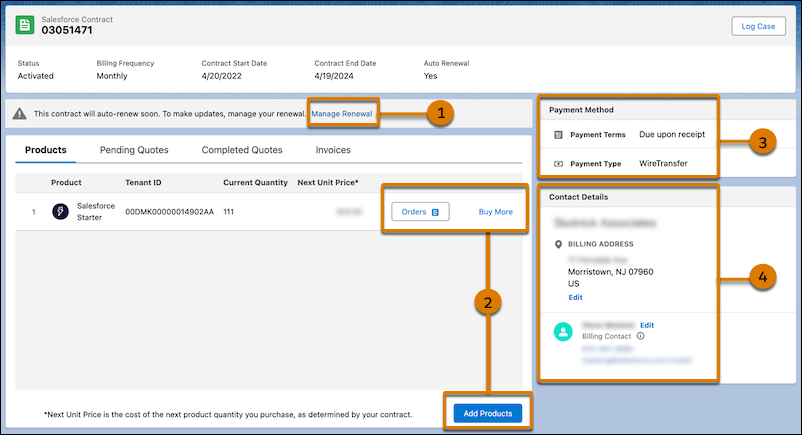Switch to the Completed Quotes tab
Image resolution: width=802 pixels, height=435 pixels.
point(242,150)
